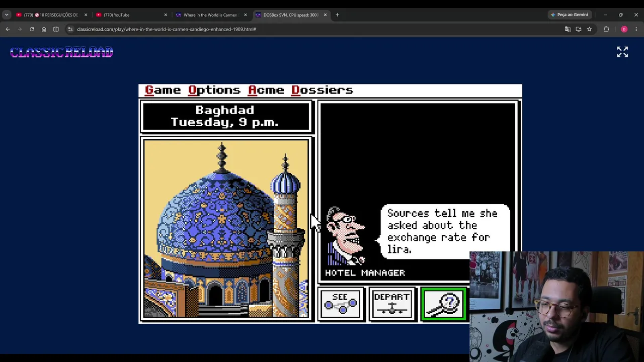The width and height of the screenshot is (644, 362).
Task: Open the pink profile avatar menu
Action: (624, 29)
